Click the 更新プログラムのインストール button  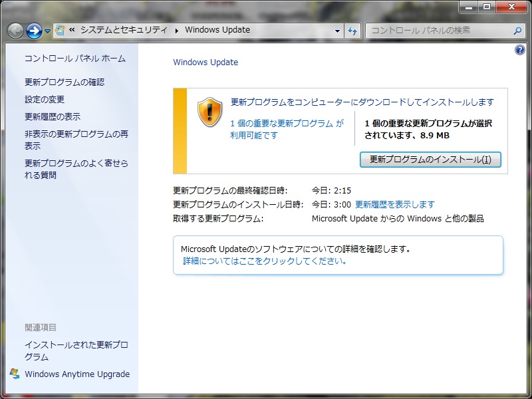click(430, 160)
